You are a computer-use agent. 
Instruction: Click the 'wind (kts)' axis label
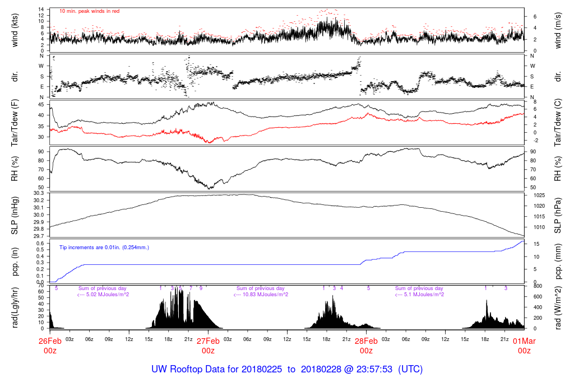[x=15, y=30]
